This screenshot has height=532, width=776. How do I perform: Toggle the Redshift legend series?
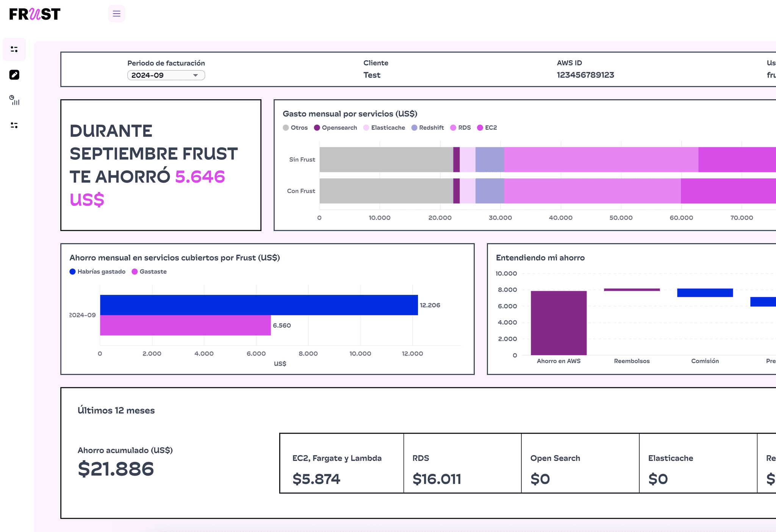(427, 128)
